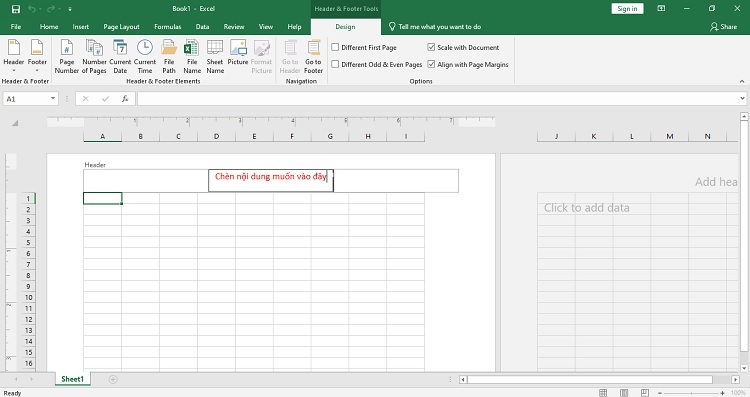
Task: Click the Redo arrow icon
Action: pyautogui.click(x=51, y=9)
